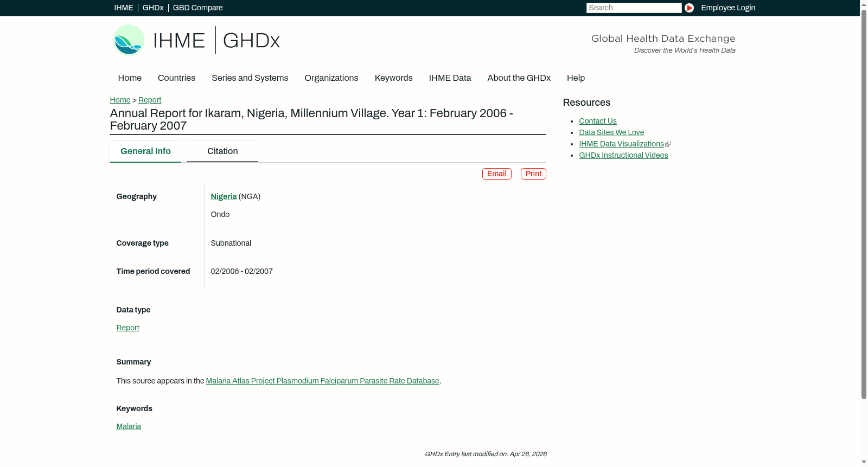Select the General Info tab

(x=145, y=151)
